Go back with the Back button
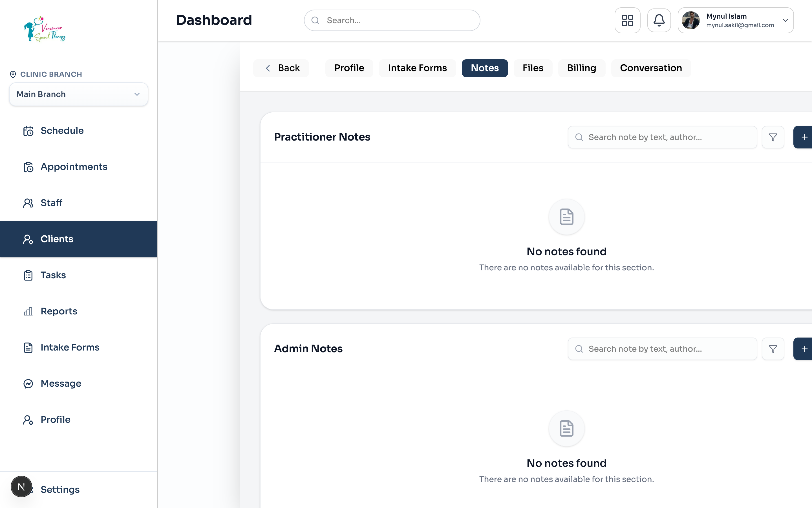 tap(281, 68)
